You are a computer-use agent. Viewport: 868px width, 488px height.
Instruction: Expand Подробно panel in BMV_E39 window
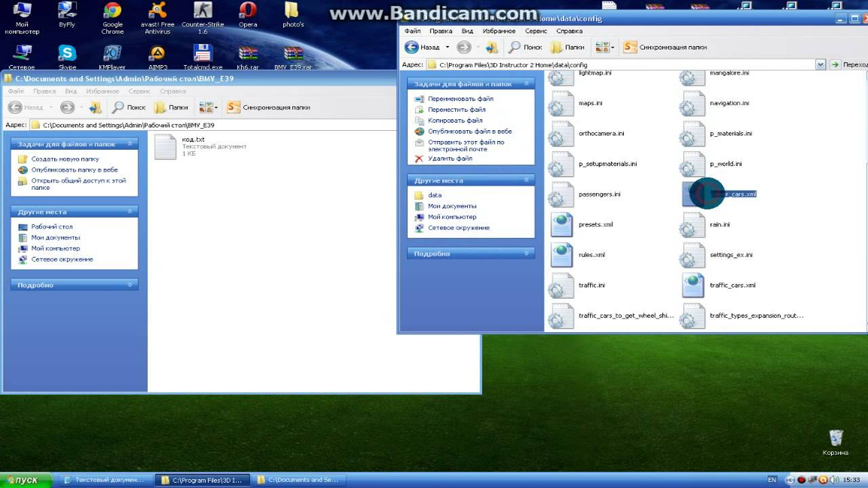[x=130, y=285]
